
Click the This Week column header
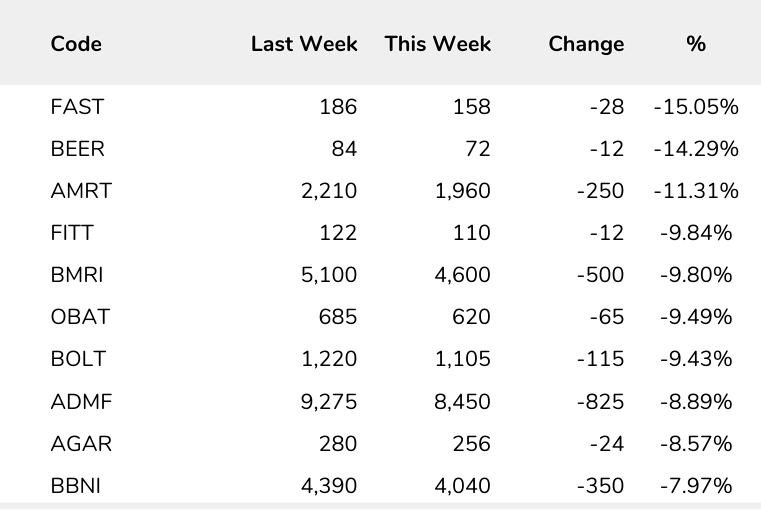pyautogui.click(x=437, y=44)
